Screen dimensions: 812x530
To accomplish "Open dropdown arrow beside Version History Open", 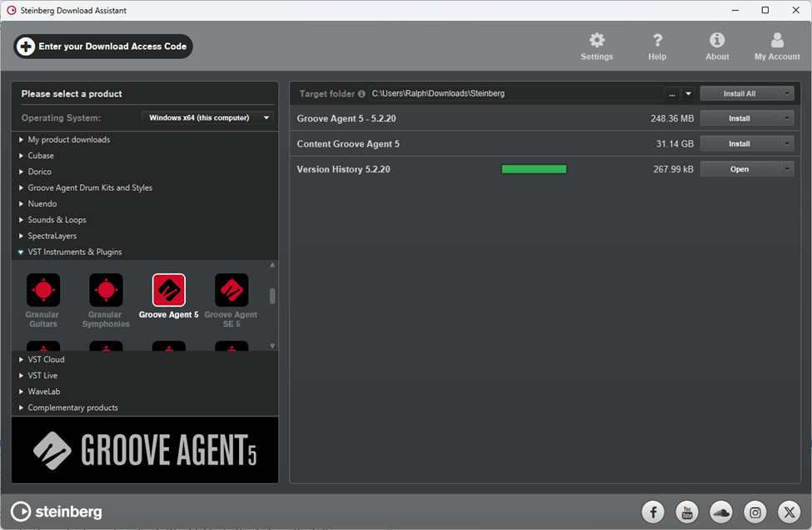I will [x=787, y=169].
